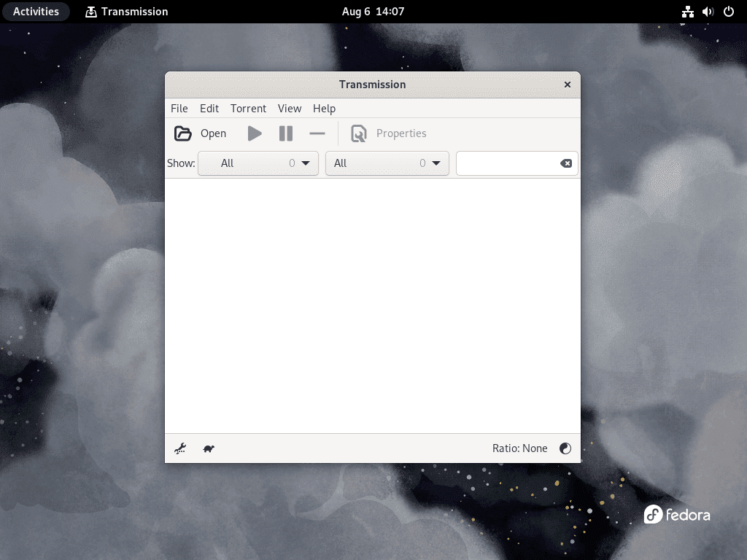Open the Torrent menu
Image resolution: width=747 pixels, height=560 pixels.
tap(248, 108)
